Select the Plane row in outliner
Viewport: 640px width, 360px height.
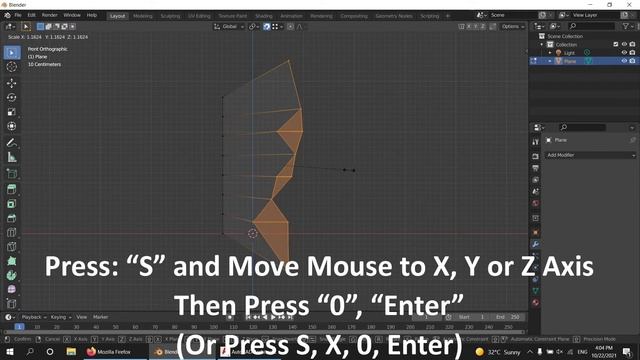(x=584, y=61)
